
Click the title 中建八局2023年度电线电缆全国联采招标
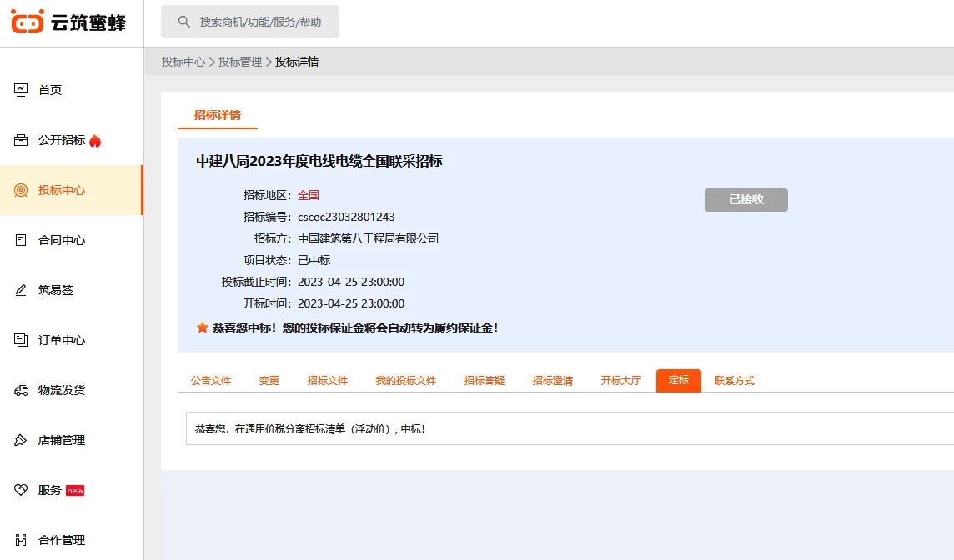coord(319,161)
